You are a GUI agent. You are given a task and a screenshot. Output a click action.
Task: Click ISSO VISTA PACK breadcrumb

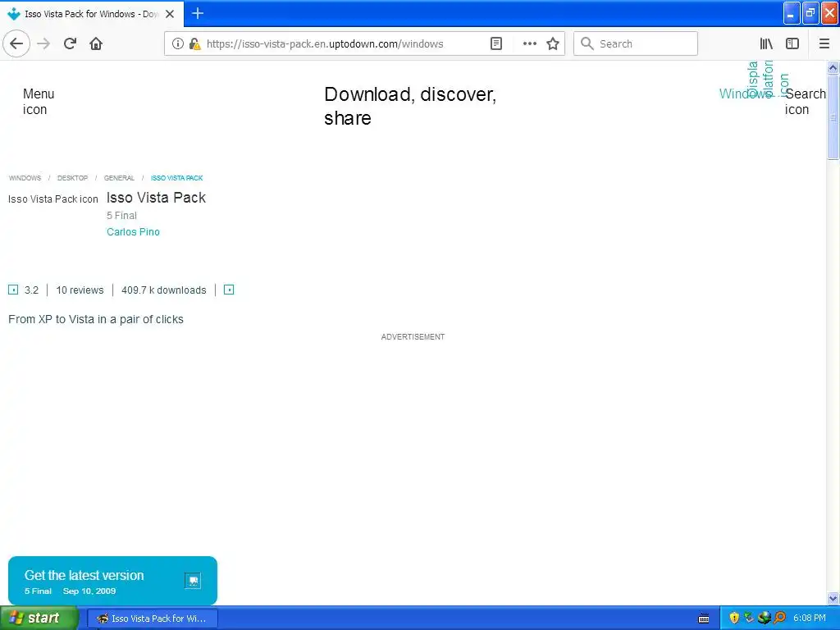click(177, 178)
